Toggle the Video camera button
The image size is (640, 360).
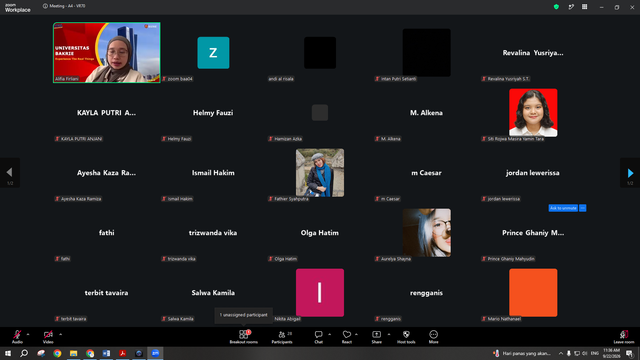tap(48, 337)
